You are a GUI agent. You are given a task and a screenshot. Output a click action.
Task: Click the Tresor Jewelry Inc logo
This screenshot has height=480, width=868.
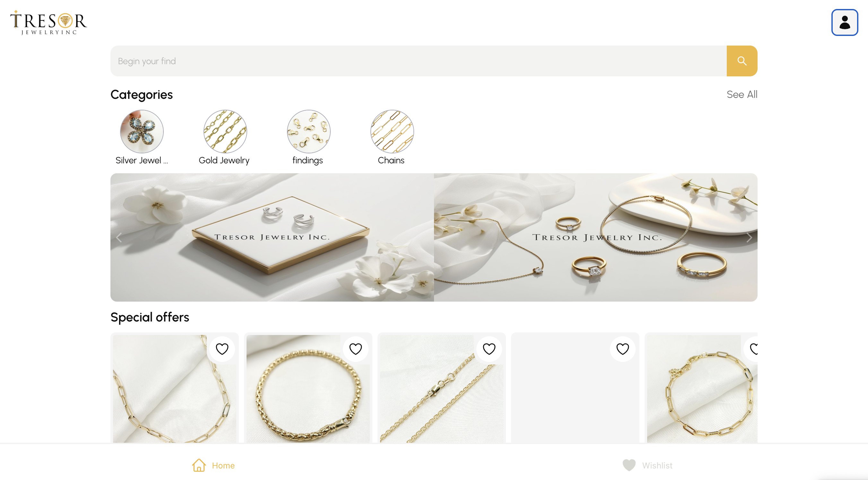tap(48, 22)
